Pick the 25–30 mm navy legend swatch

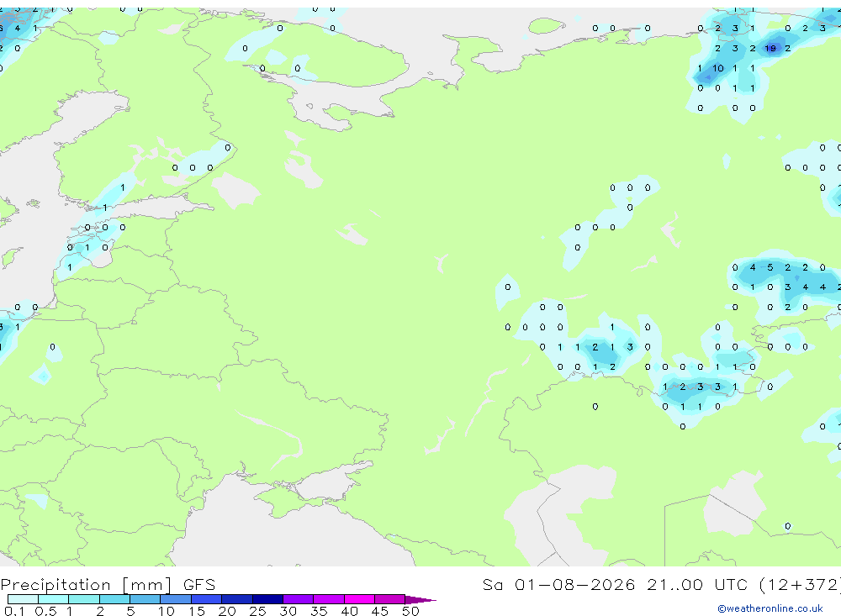(x=267, y=599)
